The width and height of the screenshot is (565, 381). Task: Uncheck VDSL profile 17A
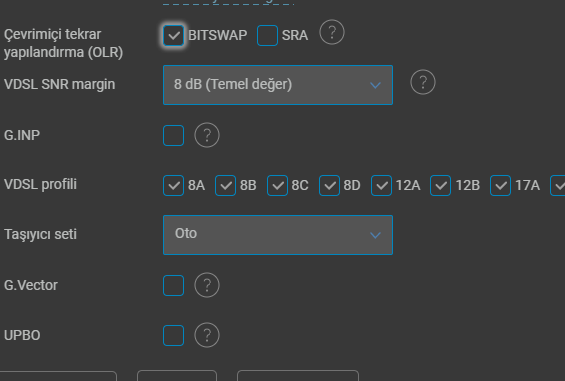[x=501, y=186]
